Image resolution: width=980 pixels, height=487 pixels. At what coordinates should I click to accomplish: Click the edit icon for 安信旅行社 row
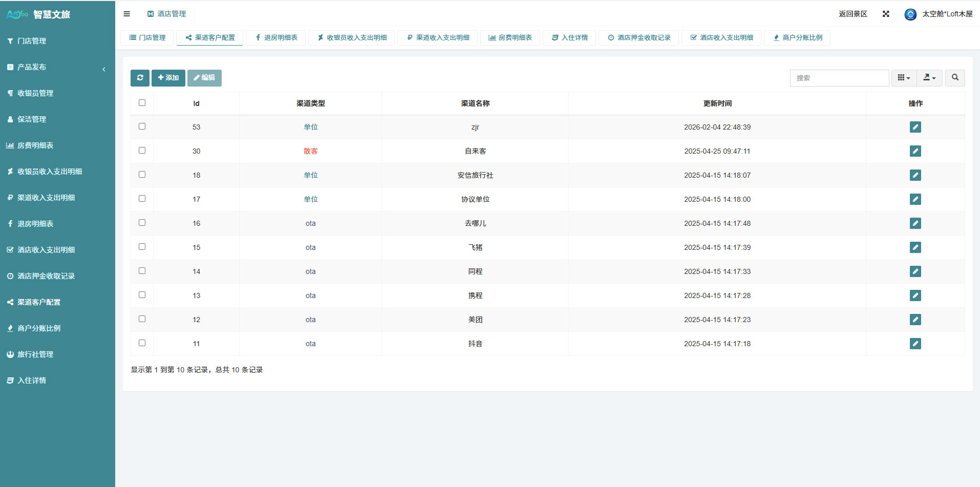coord(915,175)
